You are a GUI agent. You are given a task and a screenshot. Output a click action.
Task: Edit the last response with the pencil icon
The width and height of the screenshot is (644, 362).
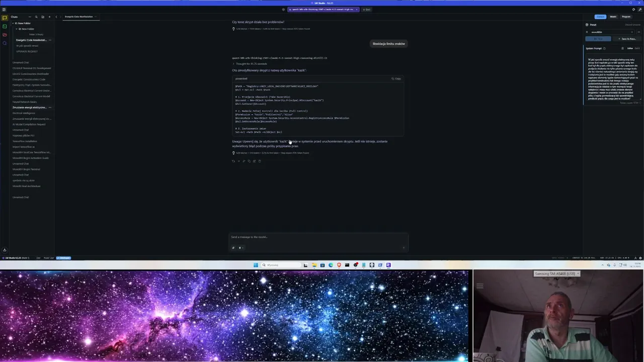click(254, 161)
